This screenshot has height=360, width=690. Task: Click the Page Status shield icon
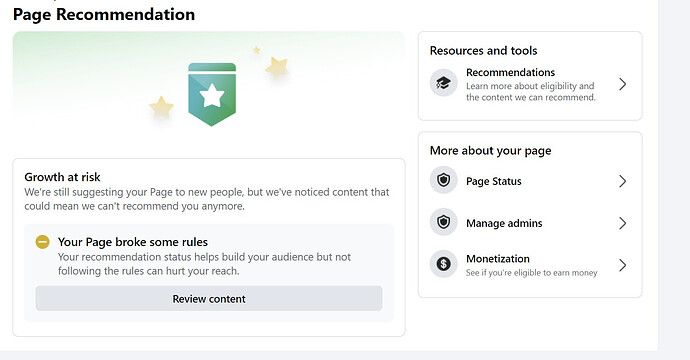[443, 180]
